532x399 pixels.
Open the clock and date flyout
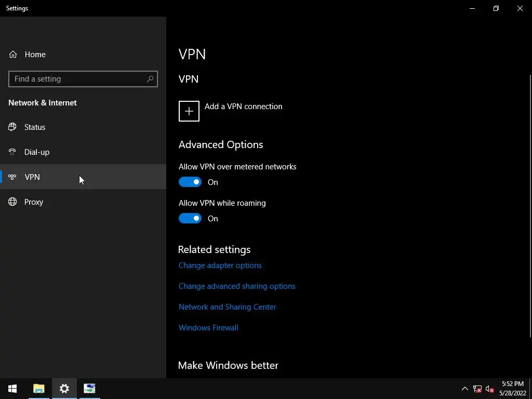point(513,389)
